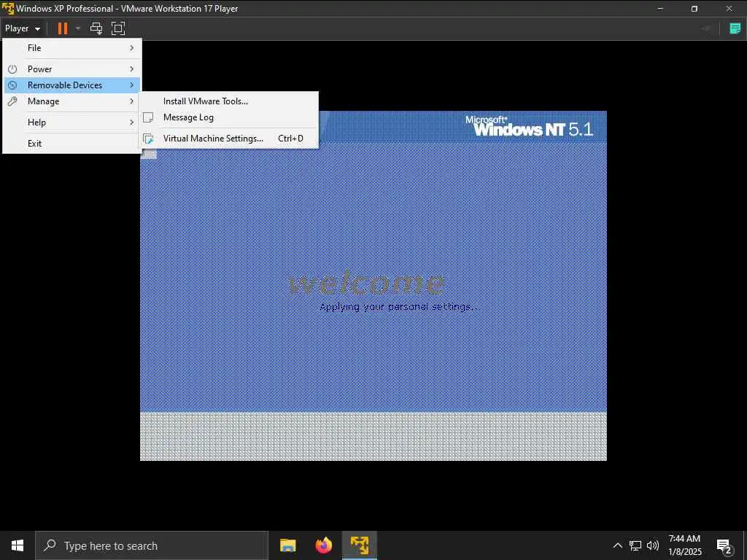Click the Removable Devices disc icon
Image resolution: width=747 pixels, height=560 pixels.
(x=13, y=85)
